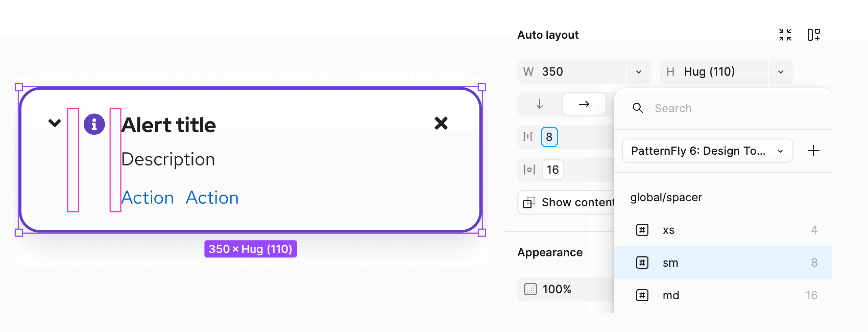Click the 100% opacity field

[557, 289]
